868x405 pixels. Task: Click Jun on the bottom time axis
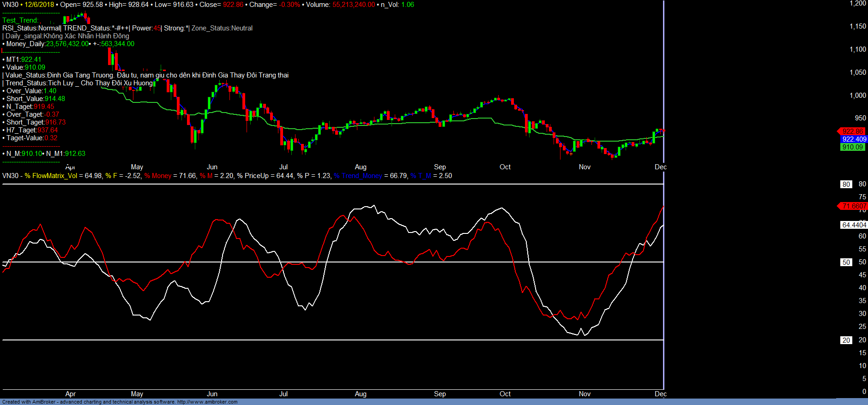point(212,394)
